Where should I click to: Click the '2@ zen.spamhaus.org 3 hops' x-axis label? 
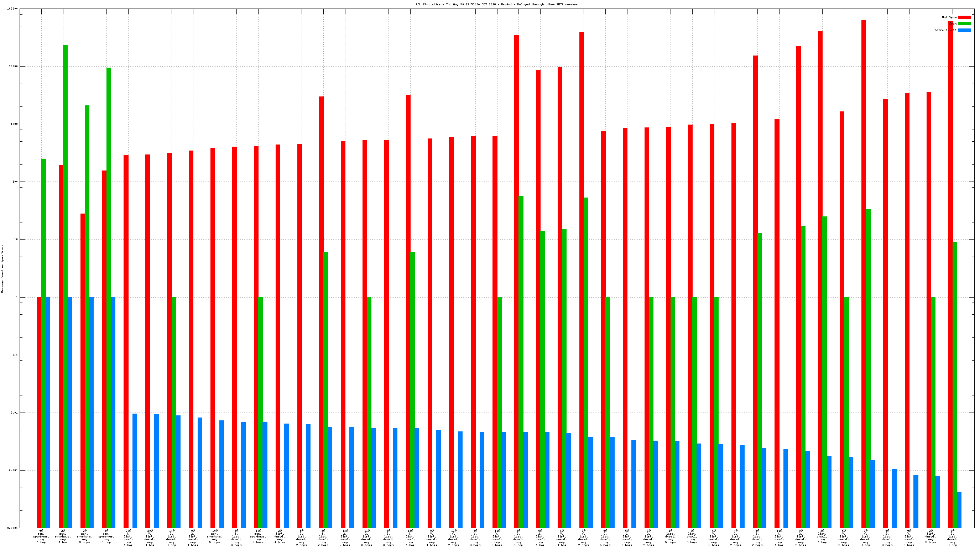tap(84, 536)
